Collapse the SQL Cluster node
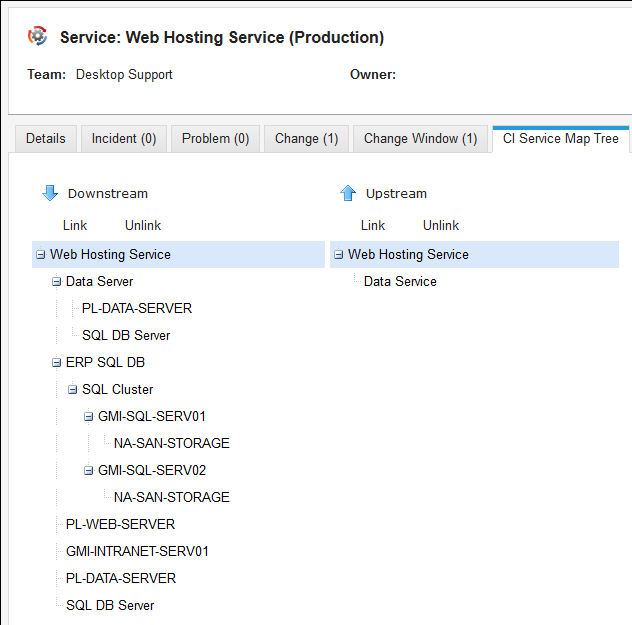 coord(73,390)
